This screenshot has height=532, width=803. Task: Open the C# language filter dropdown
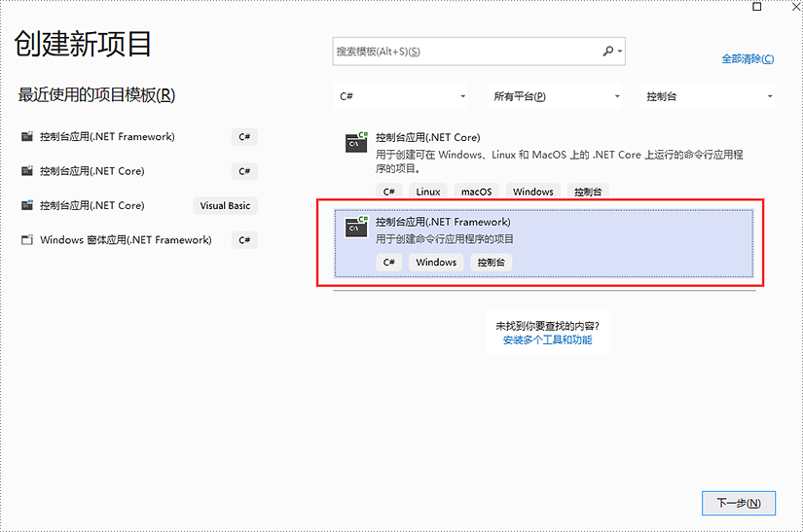[x=401, y=96]
